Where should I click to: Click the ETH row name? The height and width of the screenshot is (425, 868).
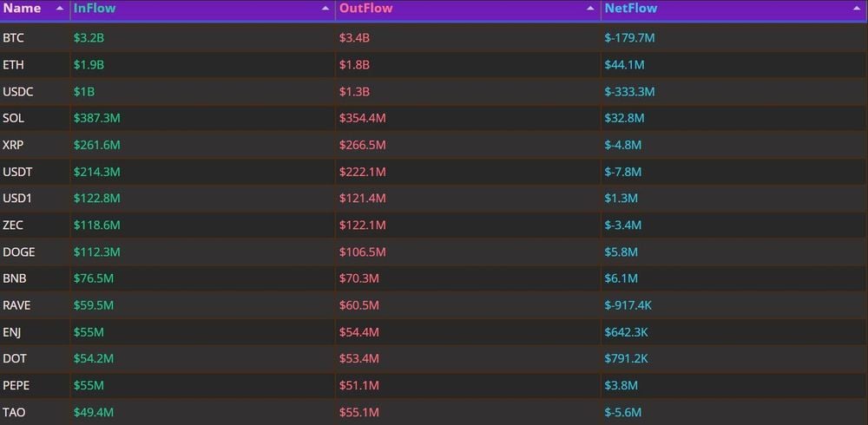(14, 65)
